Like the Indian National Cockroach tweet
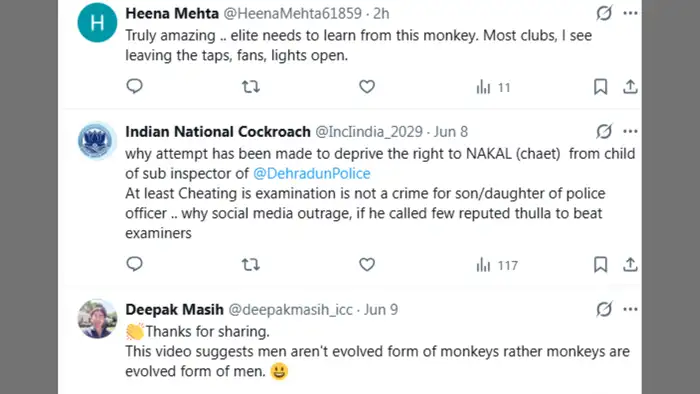 coord(367,265)
